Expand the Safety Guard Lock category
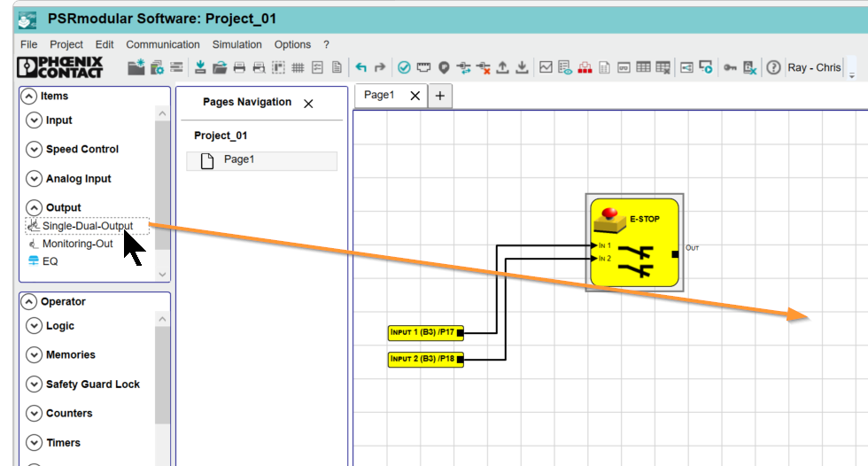The image size is (868, 466). 34,384
